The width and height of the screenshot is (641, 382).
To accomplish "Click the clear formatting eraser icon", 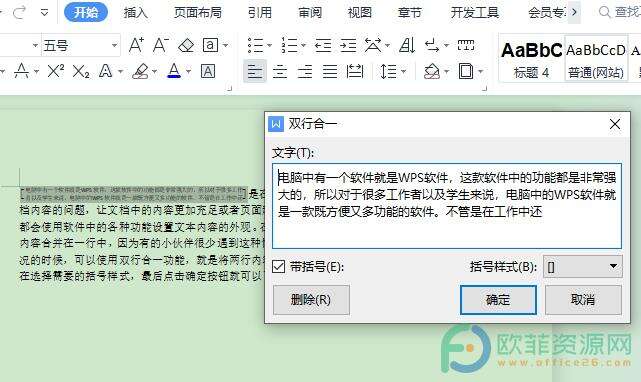I will (x=186, y=45).
